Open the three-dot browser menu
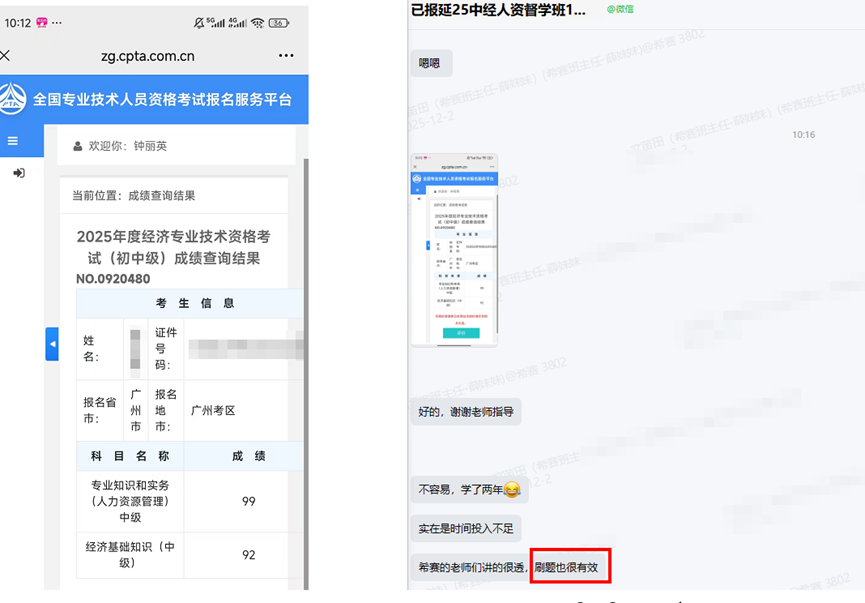This screenshot has width=865, height=603. pyautogui.click(x=285, y=56)
